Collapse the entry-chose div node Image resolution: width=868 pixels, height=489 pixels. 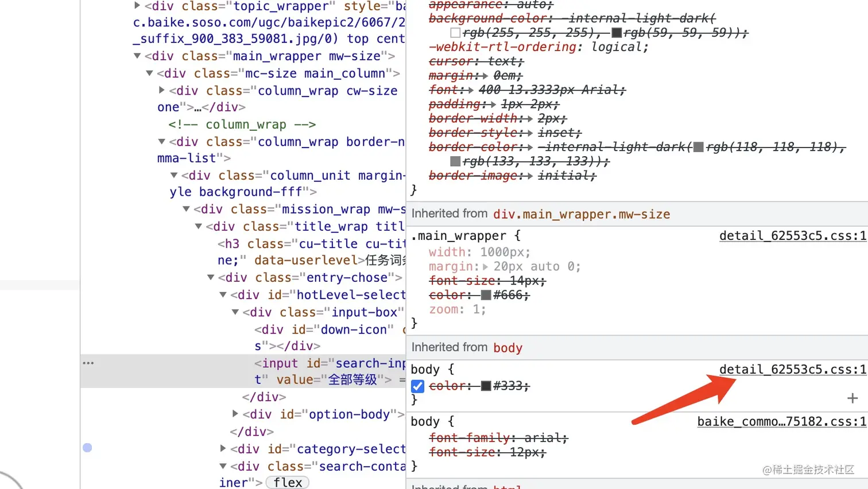click(211, 277)
